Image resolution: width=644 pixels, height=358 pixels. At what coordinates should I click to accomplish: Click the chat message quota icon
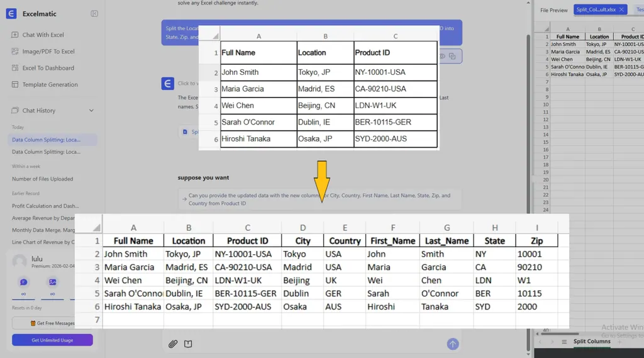coord(23,282)
